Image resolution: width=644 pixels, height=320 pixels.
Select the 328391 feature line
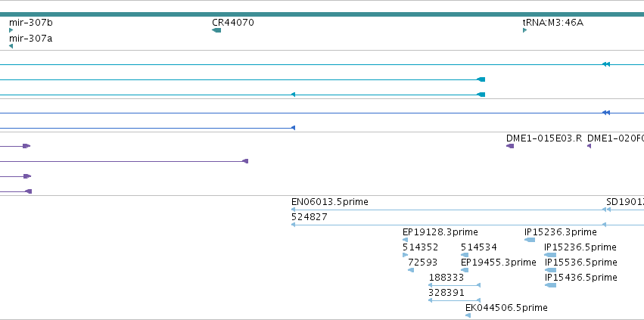(454, 300)
